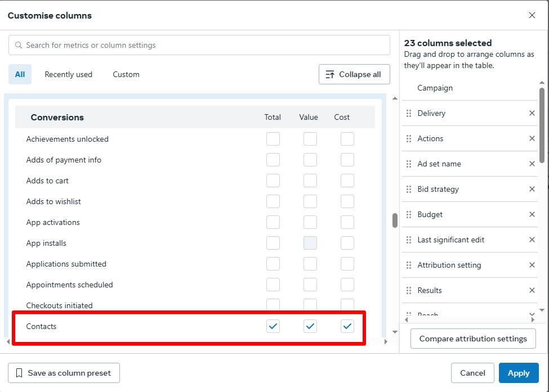This screenshot has height=392, width=549.
Task: Click the Appointments scheduled row label
Action: (70, 285)
